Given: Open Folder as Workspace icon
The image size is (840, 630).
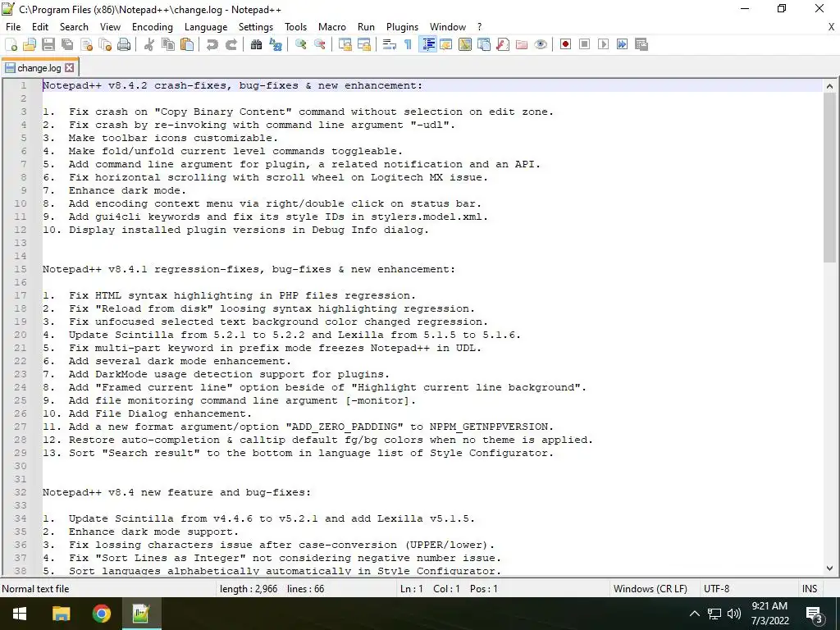Looking at the screenshot, I should 522,44.
